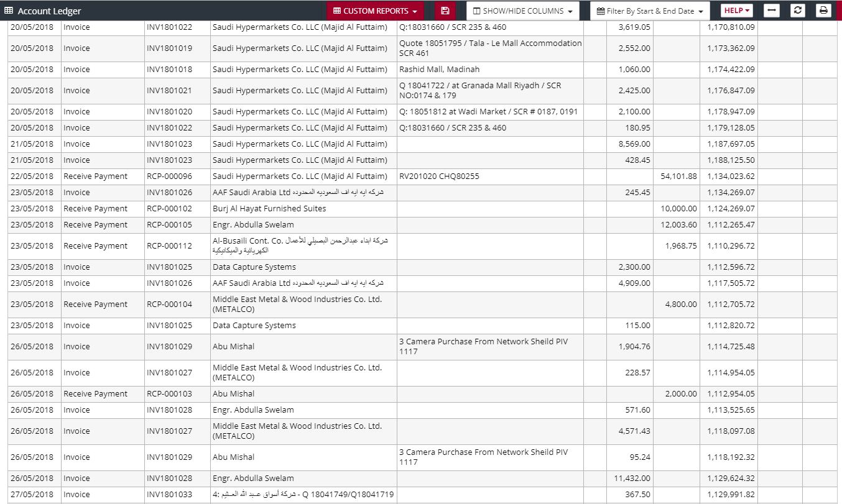Click debit amount 1,904.76
Viewport: 842px width, 504px height.
coord(634,347)
